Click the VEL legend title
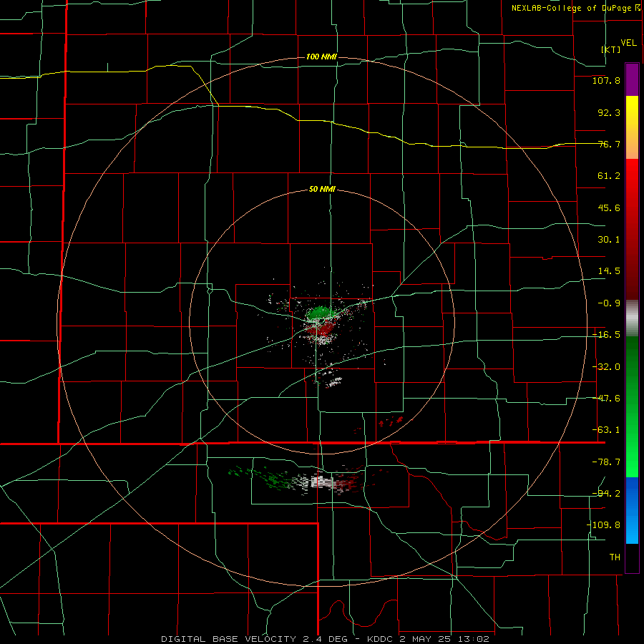644x644 pixels. click(x=628, y=43)
